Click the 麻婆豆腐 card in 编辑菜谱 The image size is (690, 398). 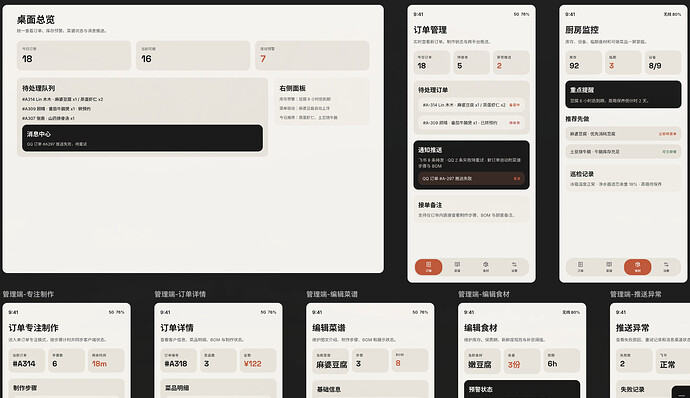(330, 361)
